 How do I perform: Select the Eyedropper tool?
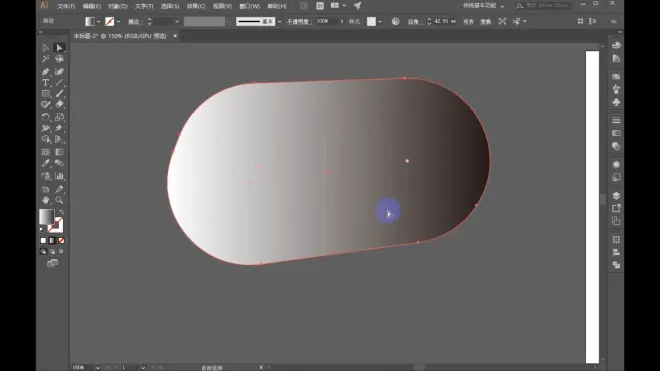(x=45, y=163)
